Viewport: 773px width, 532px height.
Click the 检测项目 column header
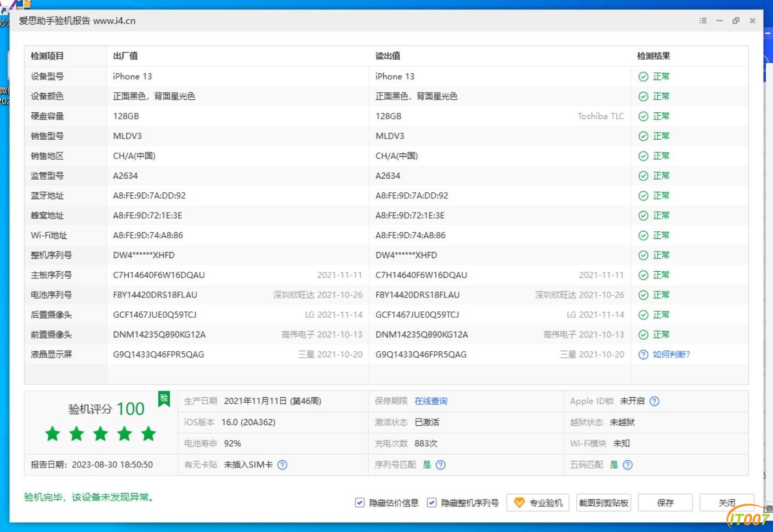[x=47, y=56]
